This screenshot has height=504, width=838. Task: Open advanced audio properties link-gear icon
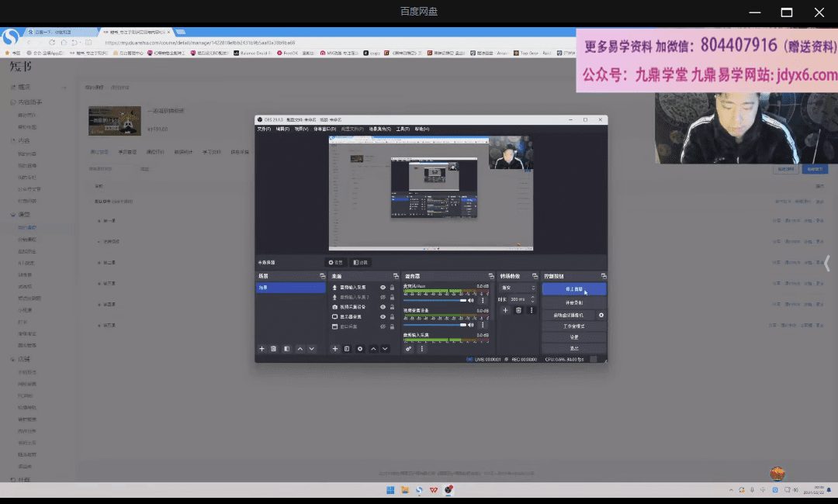409,349
